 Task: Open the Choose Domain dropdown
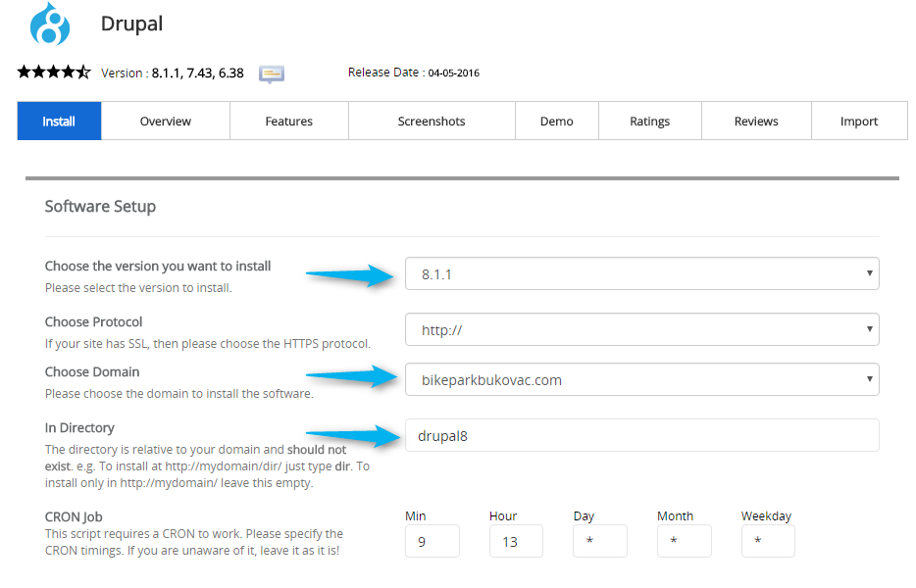click(x=642, y=379)
